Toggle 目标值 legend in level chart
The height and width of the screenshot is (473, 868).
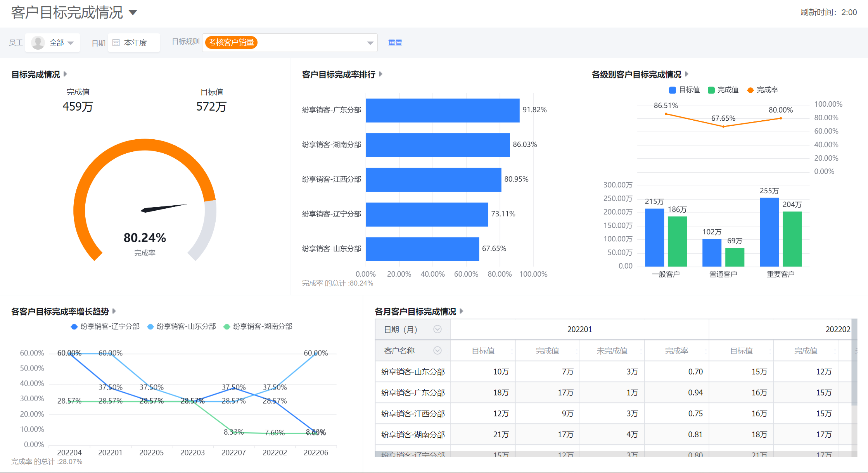pyautogui.click(x=685, y=90)
